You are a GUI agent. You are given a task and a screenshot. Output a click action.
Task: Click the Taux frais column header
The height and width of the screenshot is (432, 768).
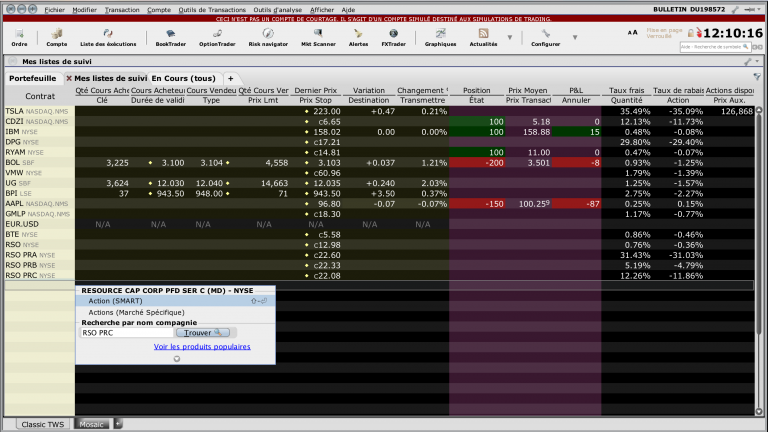[x=626, y=91]
